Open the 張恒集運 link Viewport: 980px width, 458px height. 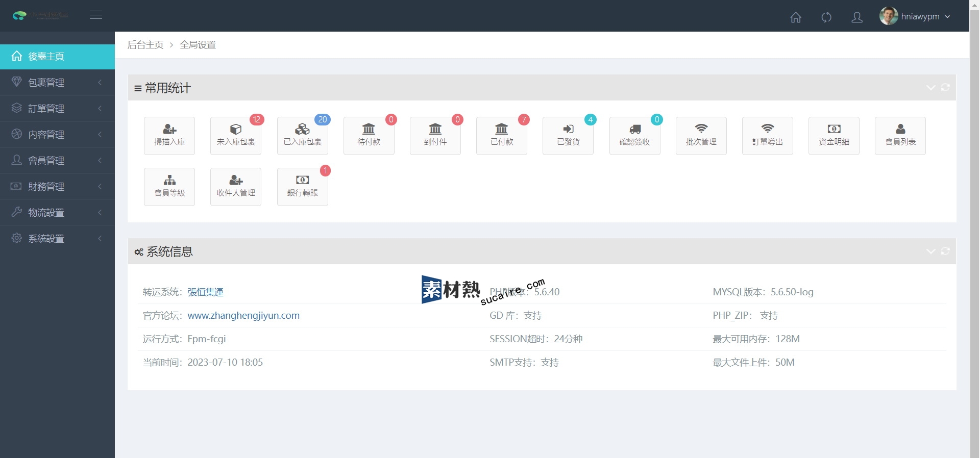click(205, 292)
